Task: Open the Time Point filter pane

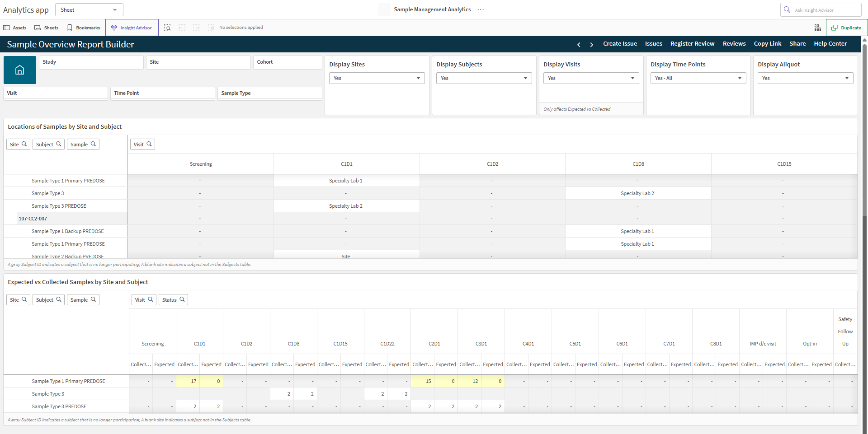Action: point(163,93)
